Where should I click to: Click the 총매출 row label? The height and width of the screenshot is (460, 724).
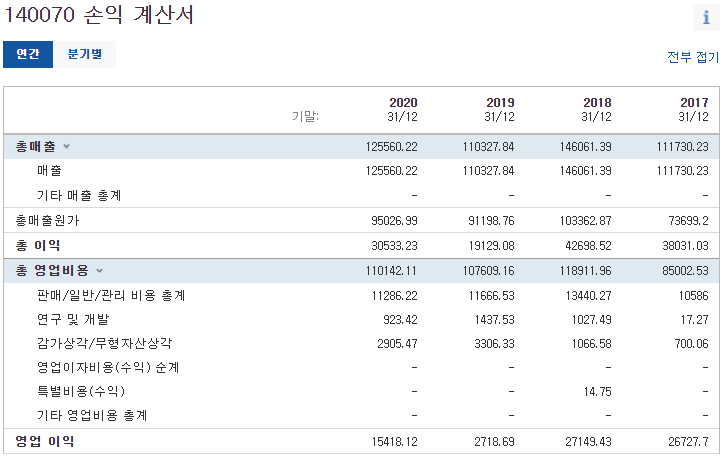(36, 146)
